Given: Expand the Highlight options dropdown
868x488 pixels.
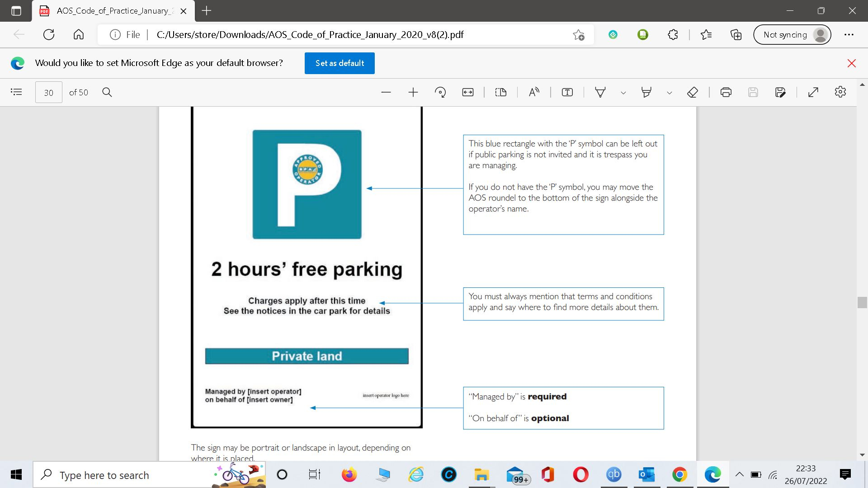Looking at the screenshot, I should (x=670, y=93).
